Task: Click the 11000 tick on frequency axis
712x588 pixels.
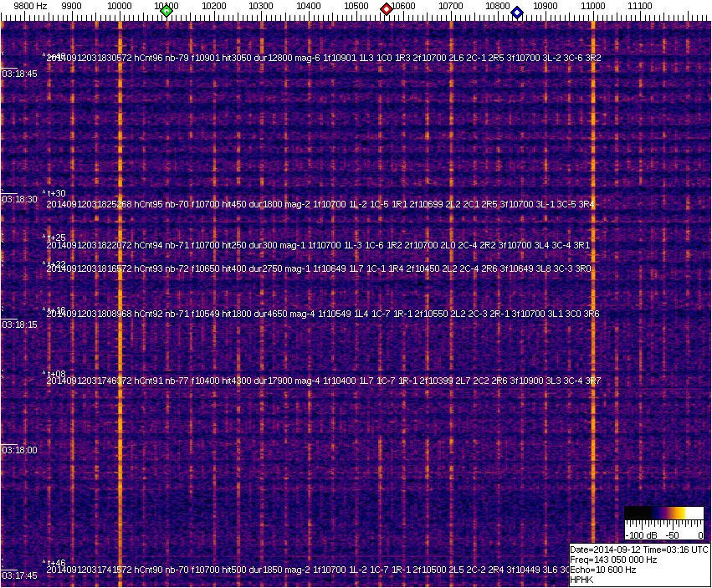Action: [x=593, y=7]
